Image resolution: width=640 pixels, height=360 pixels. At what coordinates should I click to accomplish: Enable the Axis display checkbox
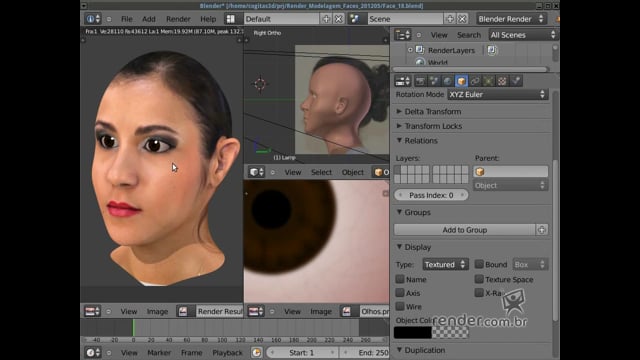click(x=400, y=293)
